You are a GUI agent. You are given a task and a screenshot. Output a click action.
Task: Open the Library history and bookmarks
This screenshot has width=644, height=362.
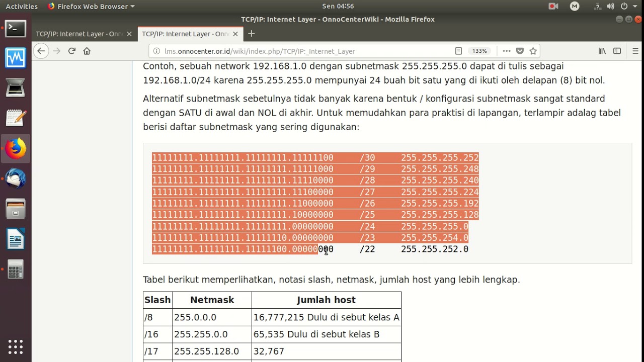click(x=602, y=51)
